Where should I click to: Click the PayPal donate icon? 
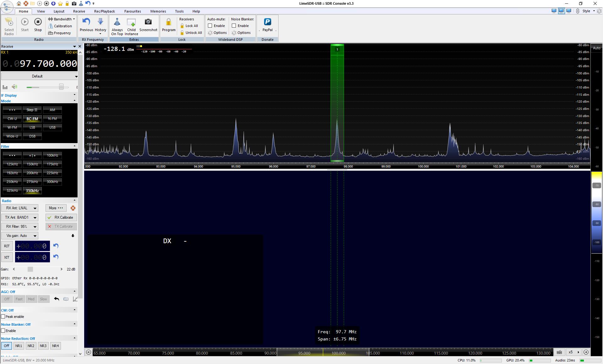pyautogui.click(x=267, y=22)
